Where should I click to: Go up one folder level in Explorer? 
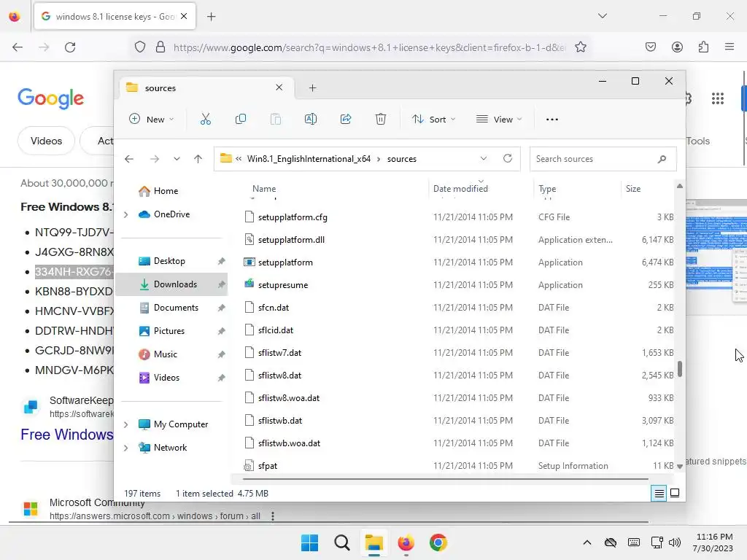tap(198, 159)
